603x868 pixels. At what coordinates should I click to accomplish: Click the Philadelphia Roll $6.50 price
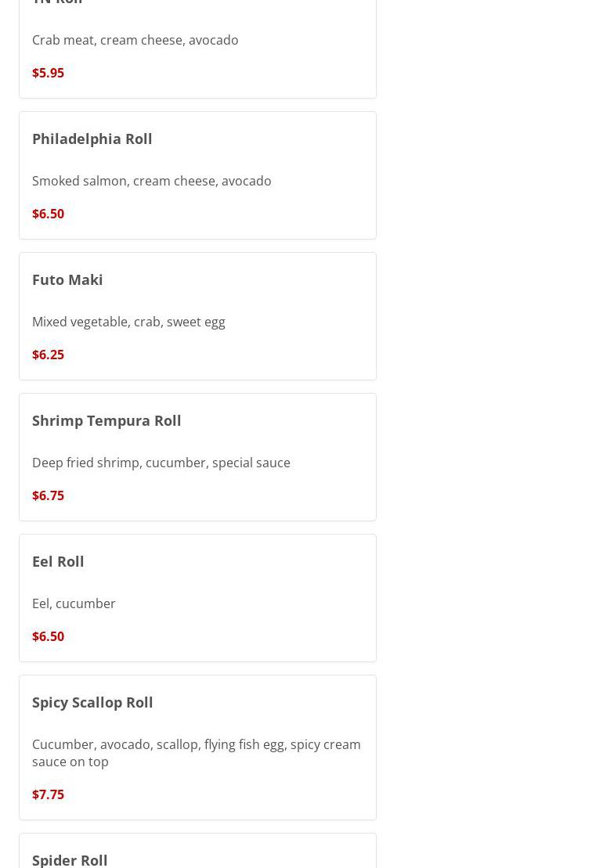48,214
